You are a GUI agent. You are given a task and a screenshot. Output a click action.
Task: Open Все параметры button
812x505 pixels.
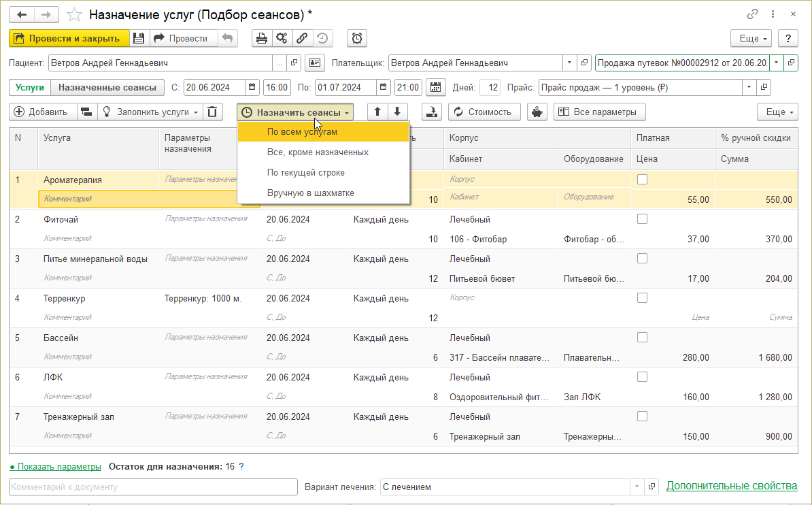(599, 112)
